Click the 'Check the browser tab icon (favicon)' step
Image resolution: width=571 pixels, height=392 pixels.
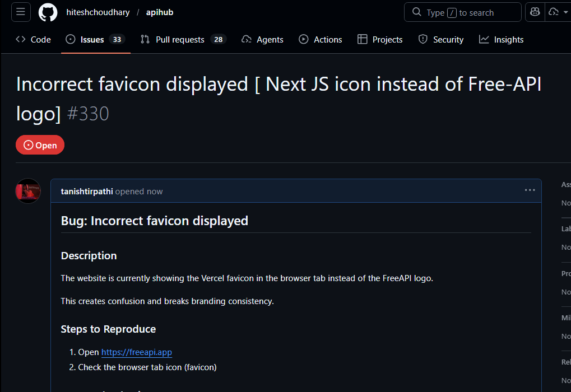pos(147,367)
